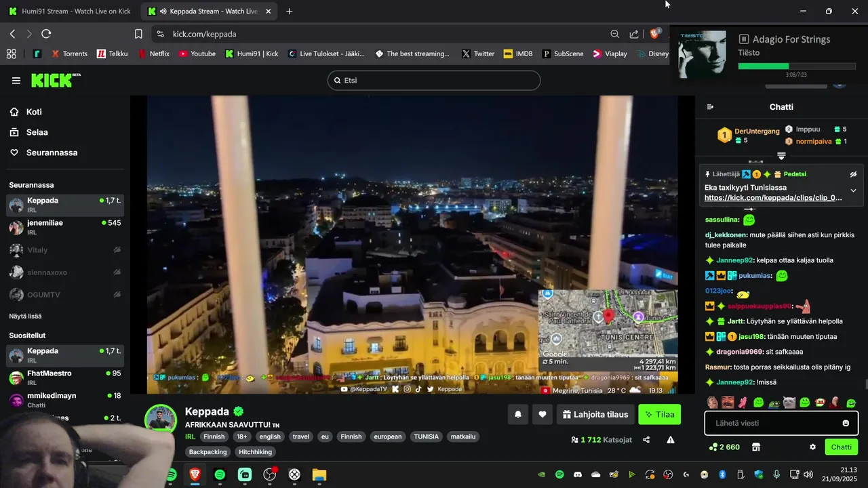Close the Keppada Stream tab
The height and width of the screenshot is (488, 868).
[269, 12]
